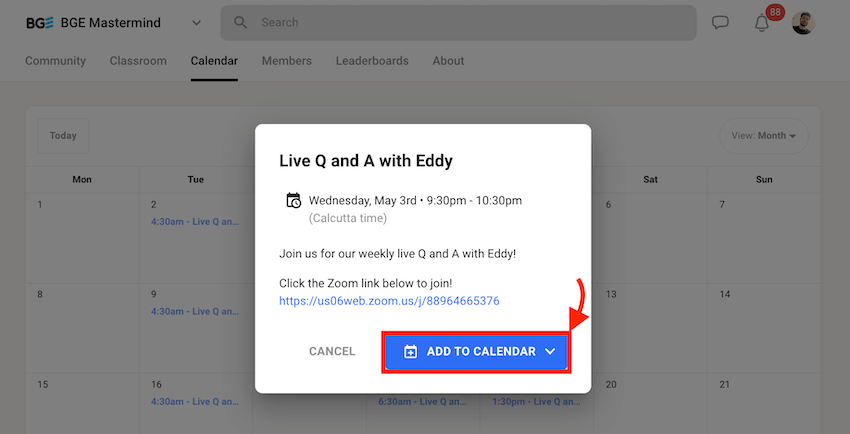850x434 pixels.
Task: Expand Add to Calendar chevron
Action: 550,352
